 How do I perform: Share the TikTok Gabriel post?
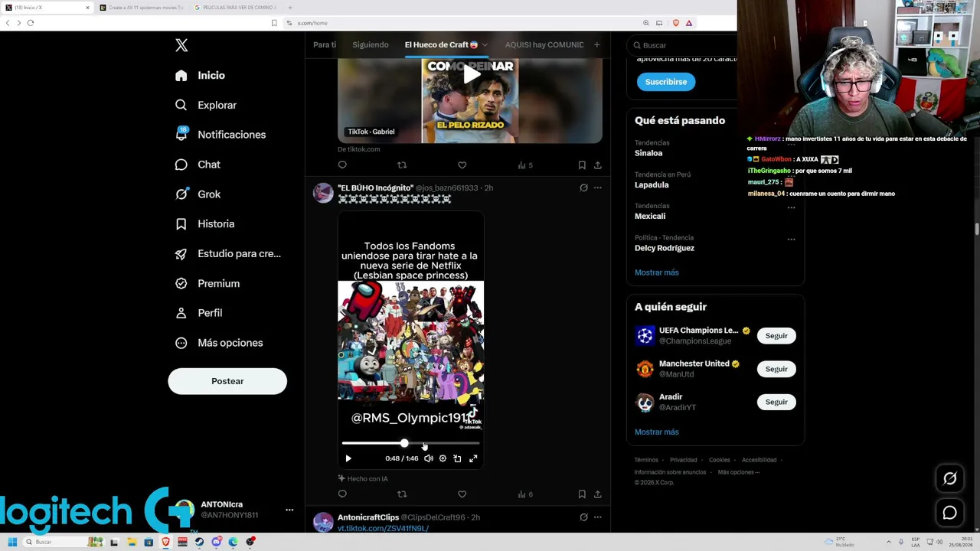[597, 165]
